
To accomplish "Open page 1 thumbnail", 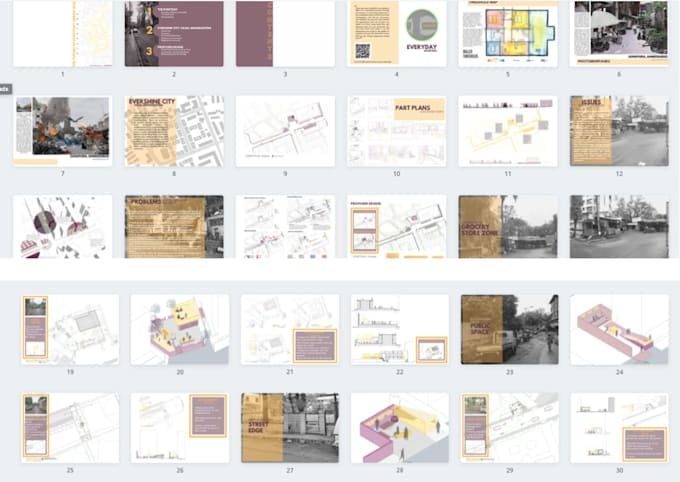I will (62, 33).
